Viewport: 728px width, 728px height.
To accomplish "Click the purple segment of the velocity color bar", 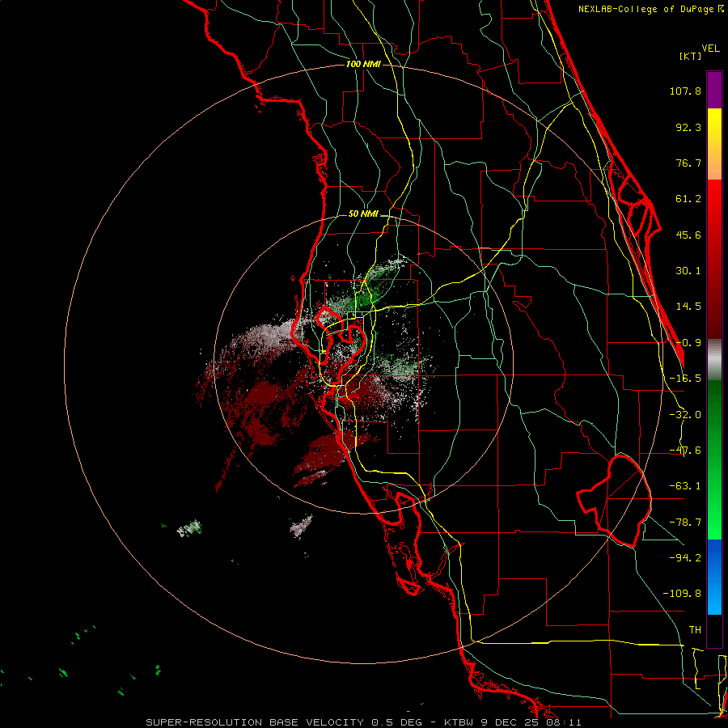I will 714,90.
